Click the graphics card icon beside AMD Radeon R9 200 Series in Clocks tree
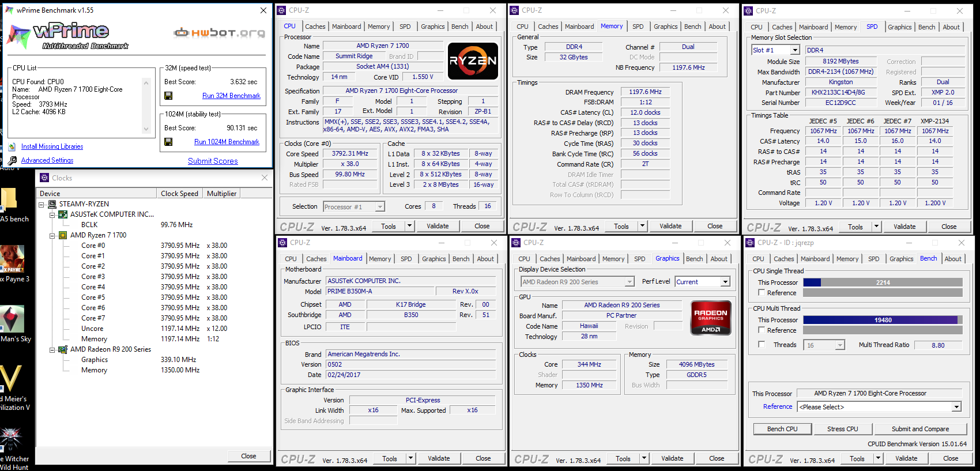This screenshot has height=471, width=980. [63, 349]
